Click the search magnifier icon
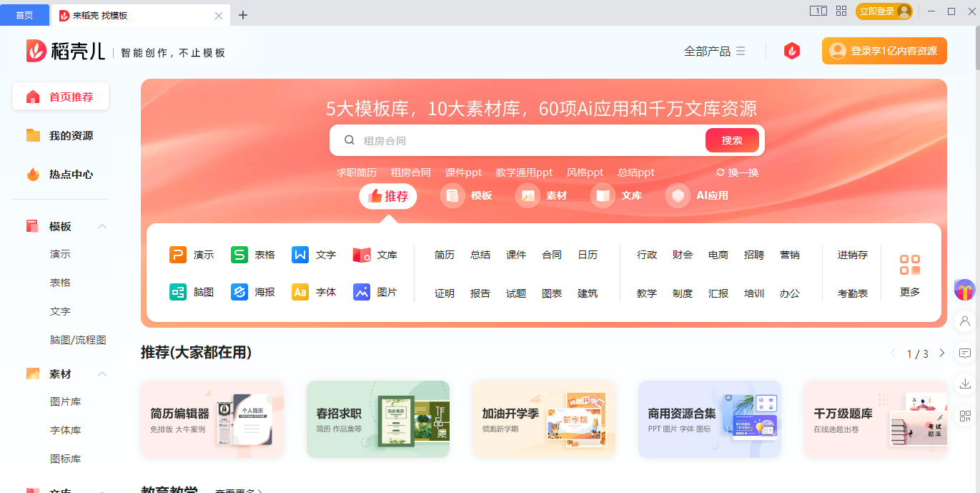Image resolution: width=980 pixels, height=493 pixels. click(x=350, y=140)
